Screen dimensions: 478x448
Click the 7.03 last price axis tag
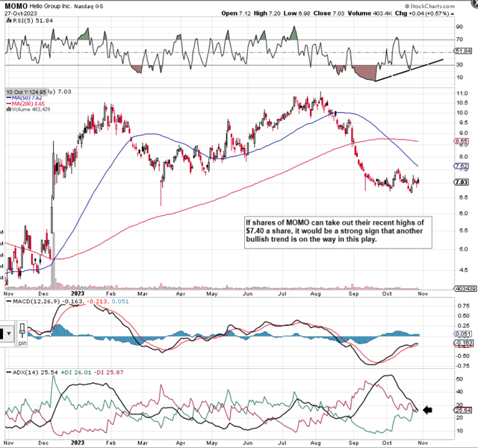(x=462, y=182)
